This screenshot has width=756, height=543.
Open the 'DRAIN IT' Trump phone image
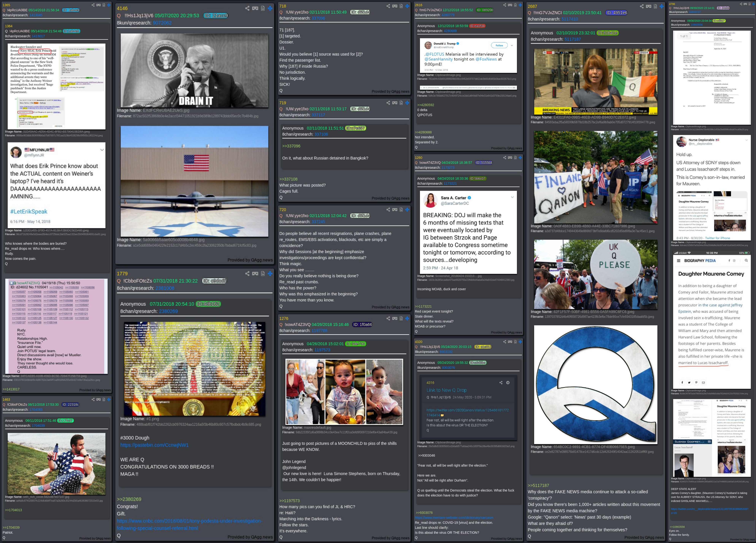(x=194, y=70)
